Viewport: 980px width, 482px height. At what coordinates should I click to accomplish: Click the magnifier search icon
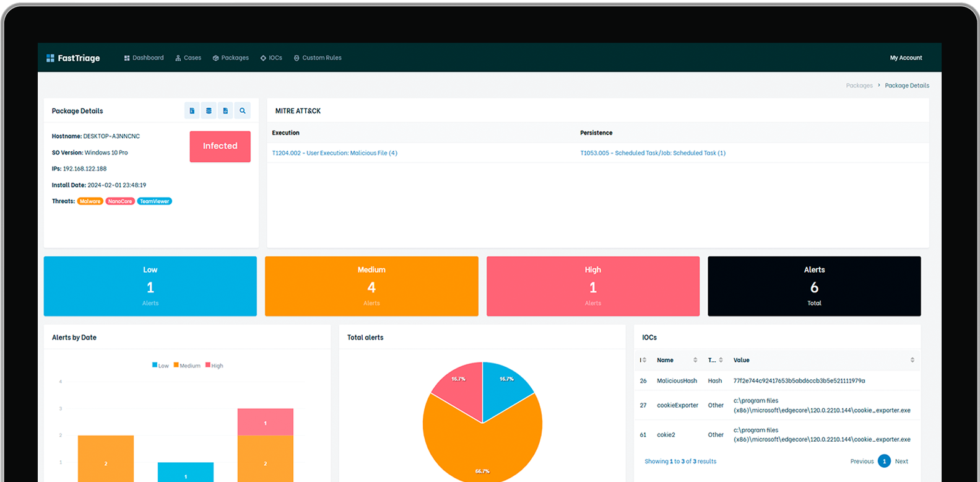243,111
